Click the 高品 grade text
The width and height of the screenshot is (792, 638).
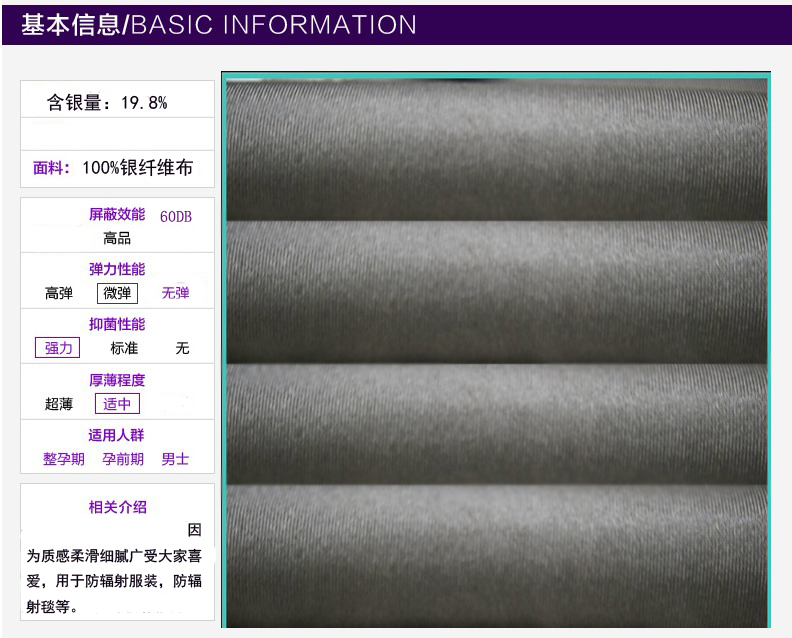[x=117, y=238]
